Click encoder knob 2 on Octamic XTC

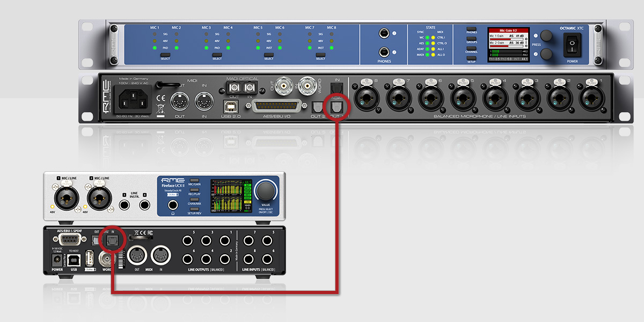point(546,54)
